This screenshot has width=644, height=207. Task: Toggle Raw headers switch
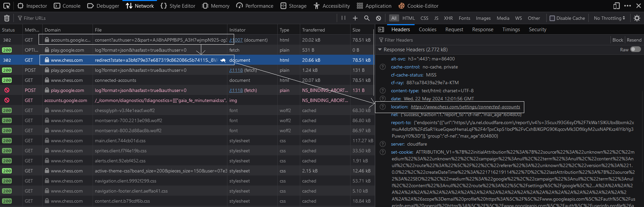coord(636,49)
